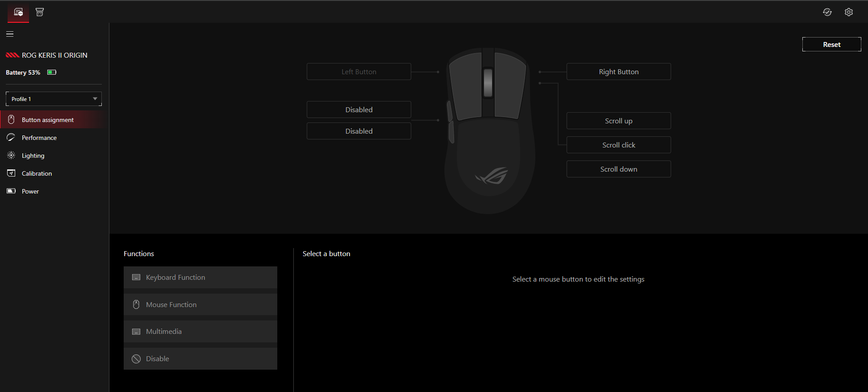
Task: Select the Scroll up assignment box
Action: [618, 121]
